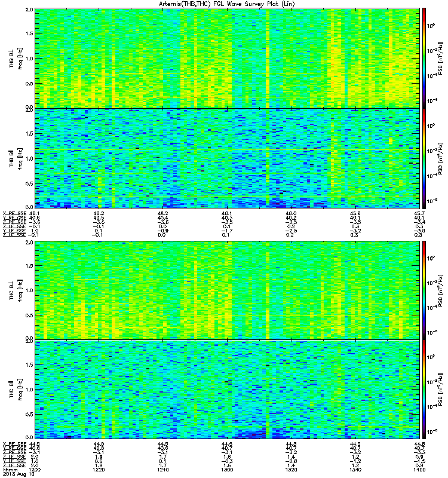Screen dimensions: 448x478
Task: Click the '45.8' X_RE_GSE value under THB
Action: (355, 213)
